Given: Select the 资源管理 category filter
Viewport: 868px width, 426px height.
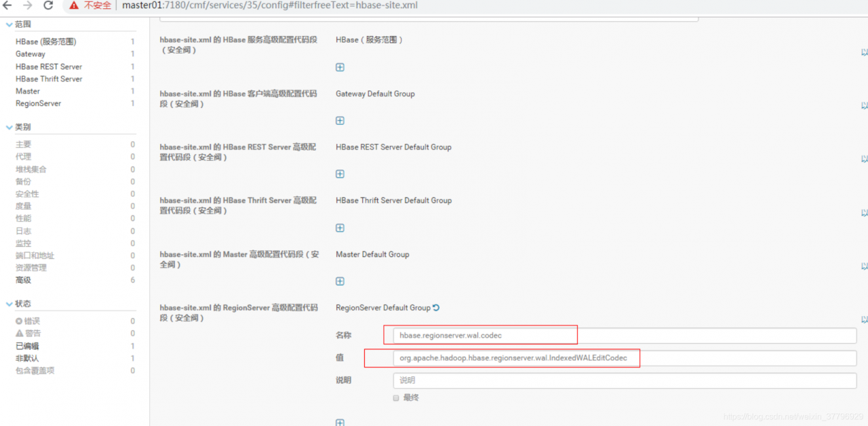Looking at the screenshot, I should (31, 268).
